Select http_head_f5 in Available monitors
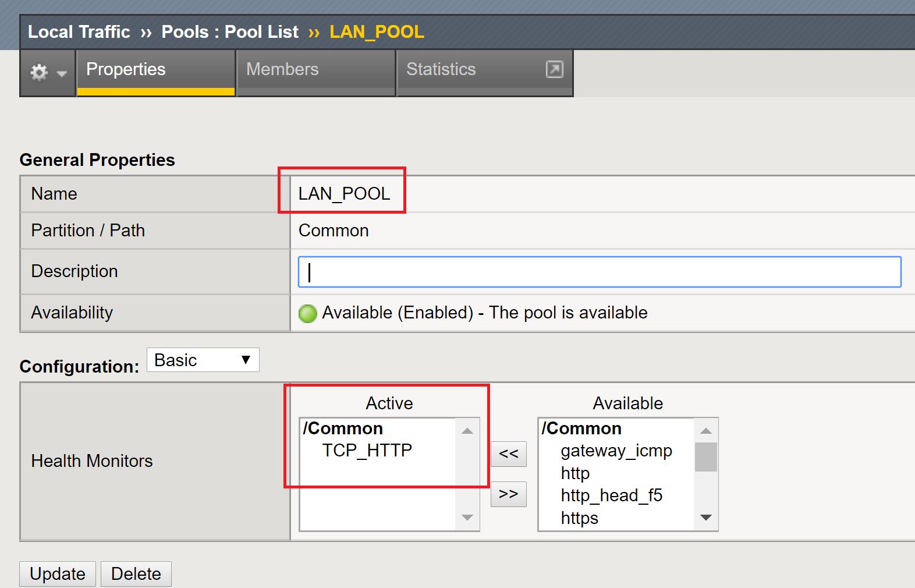915x588 pixels. (612, 495)
